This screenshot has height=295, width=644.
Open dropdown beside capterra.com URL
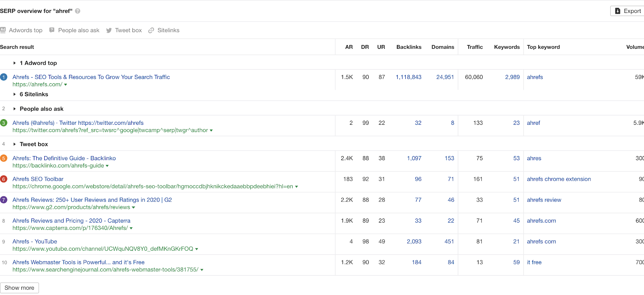(131, 228)
